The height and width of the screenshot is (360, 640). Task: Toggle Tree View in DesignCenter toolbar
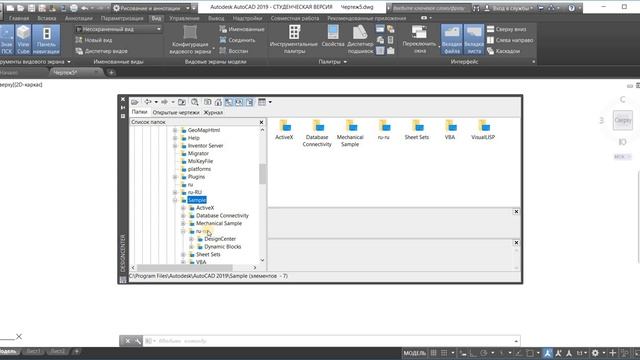[229, 102]
